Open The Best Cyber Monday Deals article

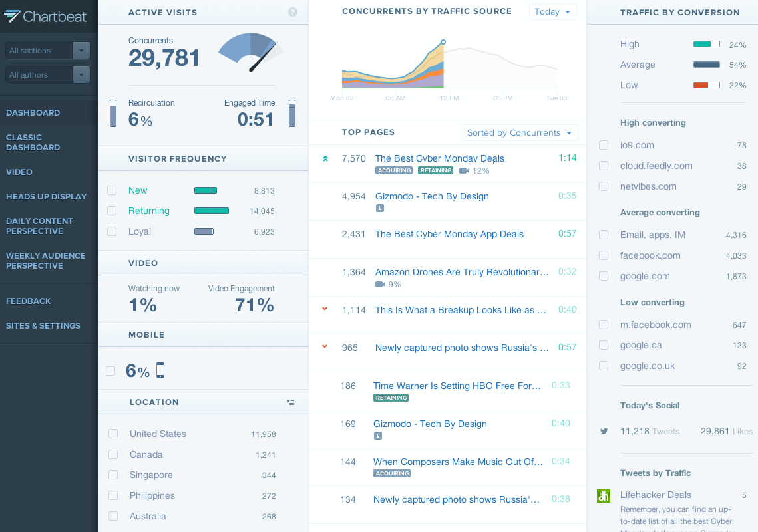tap(439, 158)
